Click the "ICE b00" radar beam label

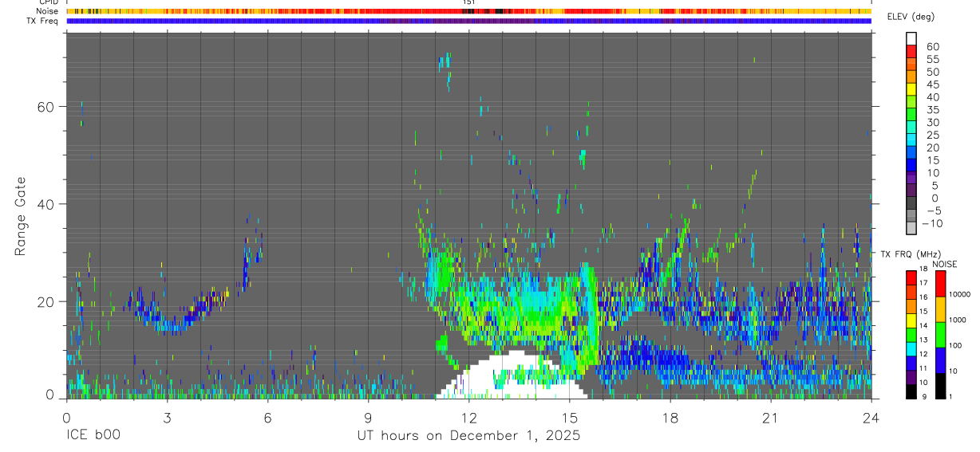pos(92,436)
